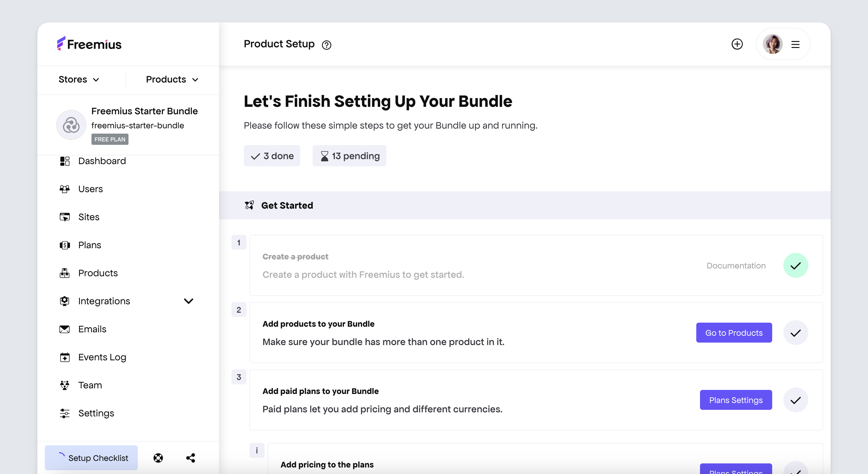This screenshot has width=868, height=474.
Task: Click the Products boxes icon
Action: 65,273
